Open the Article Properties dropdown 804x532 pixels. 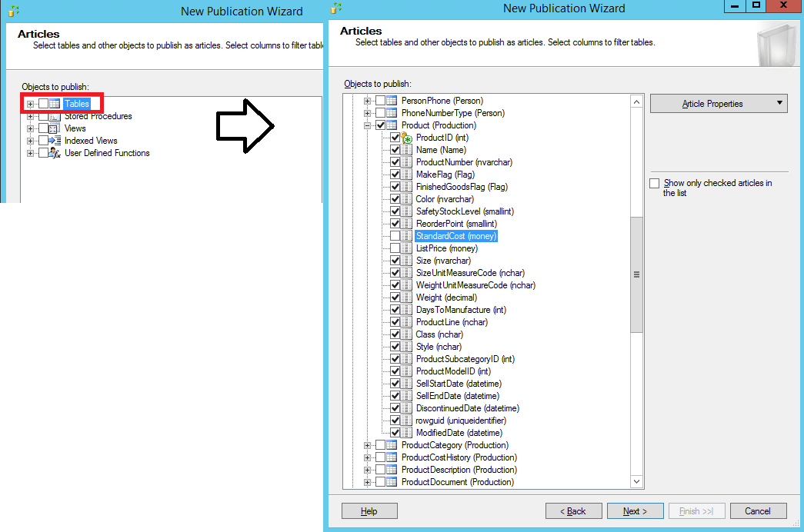pos(719,104)
